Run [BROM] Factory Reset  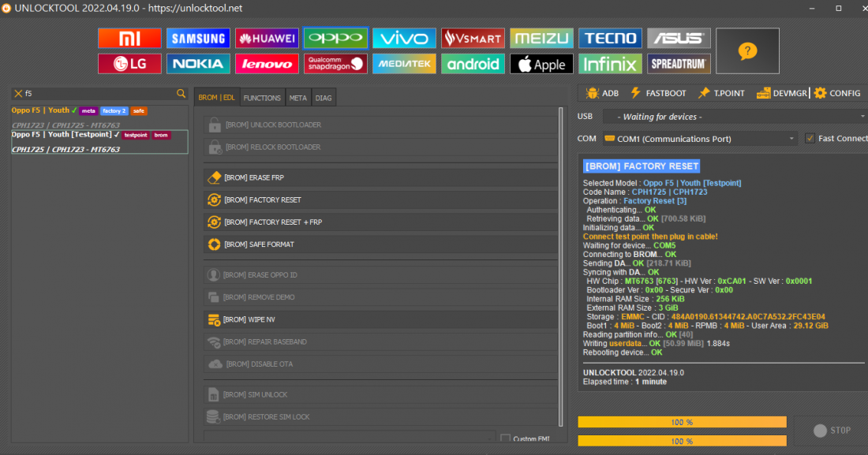(x=381, y=200)
